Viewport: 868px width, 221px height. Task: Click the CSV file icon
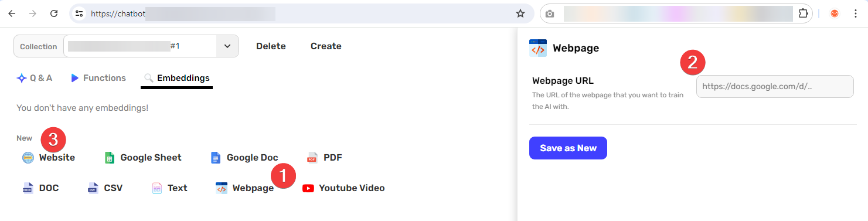(93, 188)
